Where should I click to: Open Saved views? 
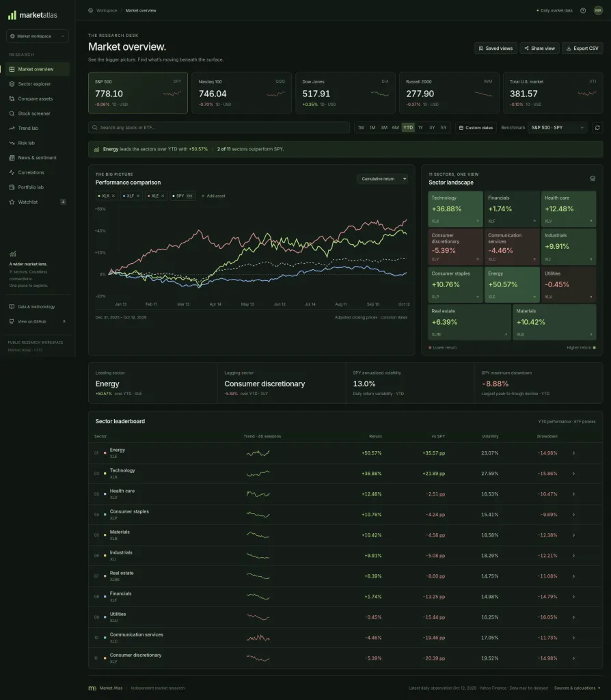point(495,49)
